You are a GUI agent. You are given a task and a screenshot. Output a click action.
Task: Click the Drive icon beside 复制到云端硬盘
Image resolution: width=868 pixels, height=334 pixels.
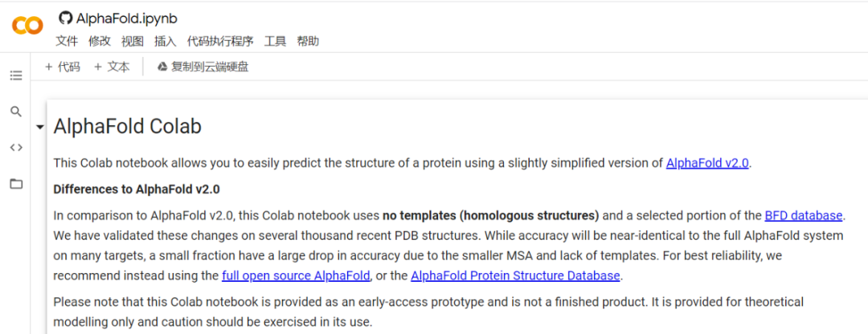(162, 67)
